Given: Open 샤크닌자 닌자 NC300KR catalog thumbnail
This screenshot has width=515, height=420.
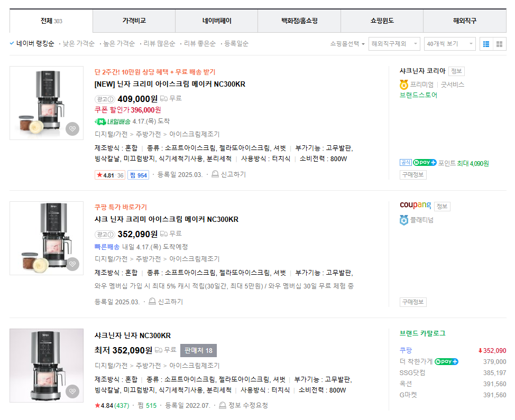Looking at the screenshot, I should [x=47, y=366].
